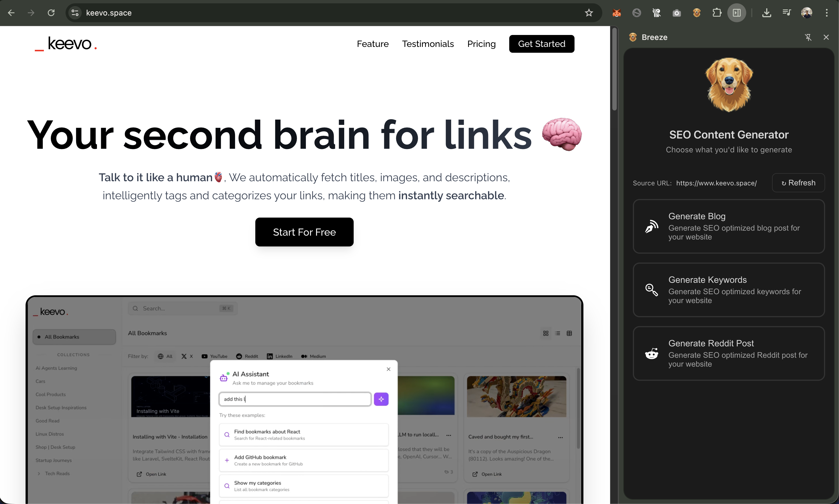Image resolution: width=839 pixels, height=504 pixels.
Task: Reload the keevo.space page
Action: coord(51,13)
